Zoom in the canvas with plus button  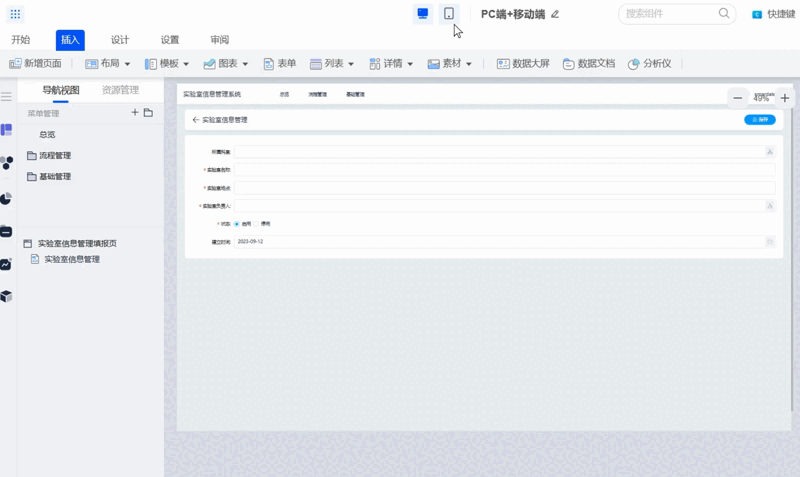tap(785, 98)
